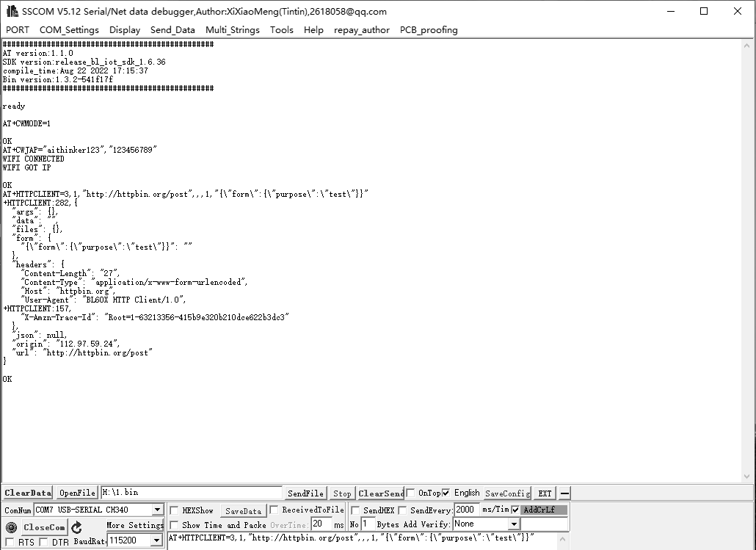This screenshot has height=550, width=756.
Task: Click the 'ready' line in receive log
Action: pos(14,106)
